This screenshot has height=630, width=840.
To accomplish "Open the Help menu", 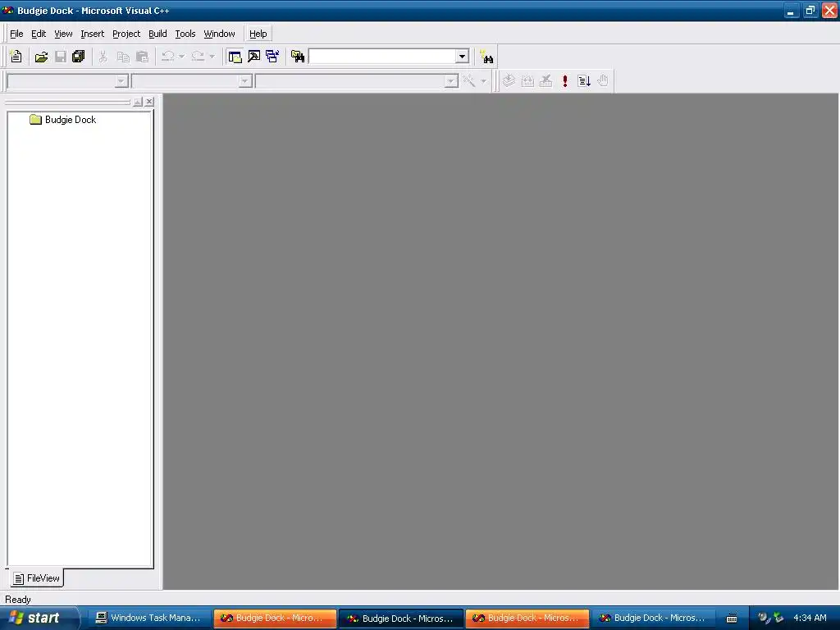I will tap(258, 34).
